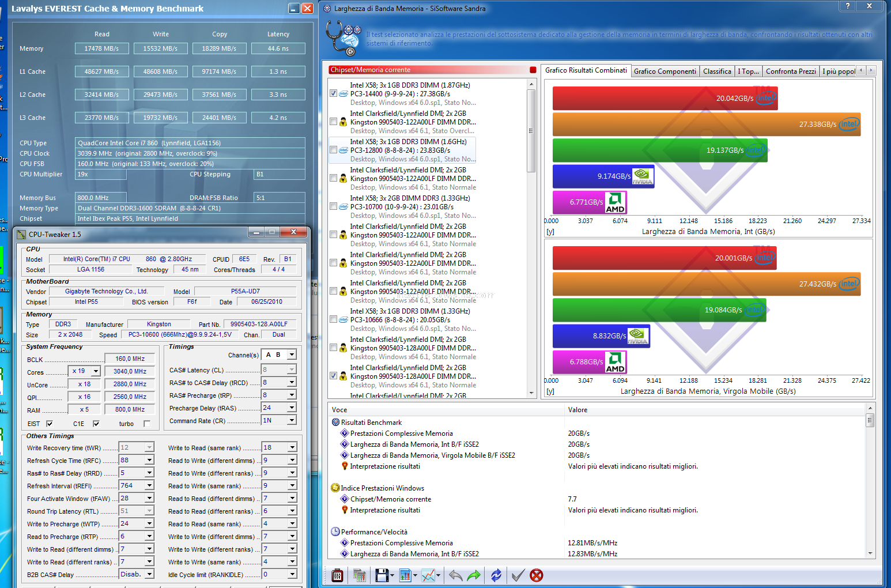Check the PC3-10666 20.05GB/s reference checkbox
The image size is (891, 588).
(334, 319)
